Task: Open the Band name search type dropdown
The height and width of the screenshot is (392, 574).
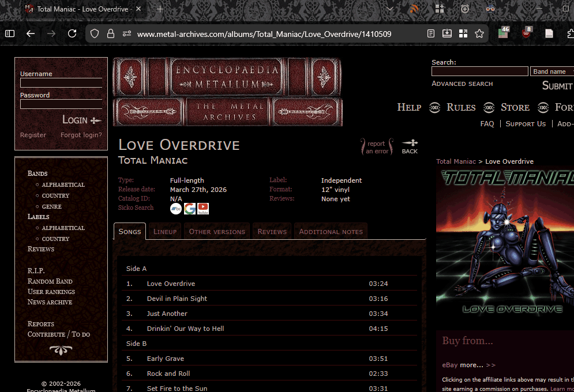Action: coord(552,71)
